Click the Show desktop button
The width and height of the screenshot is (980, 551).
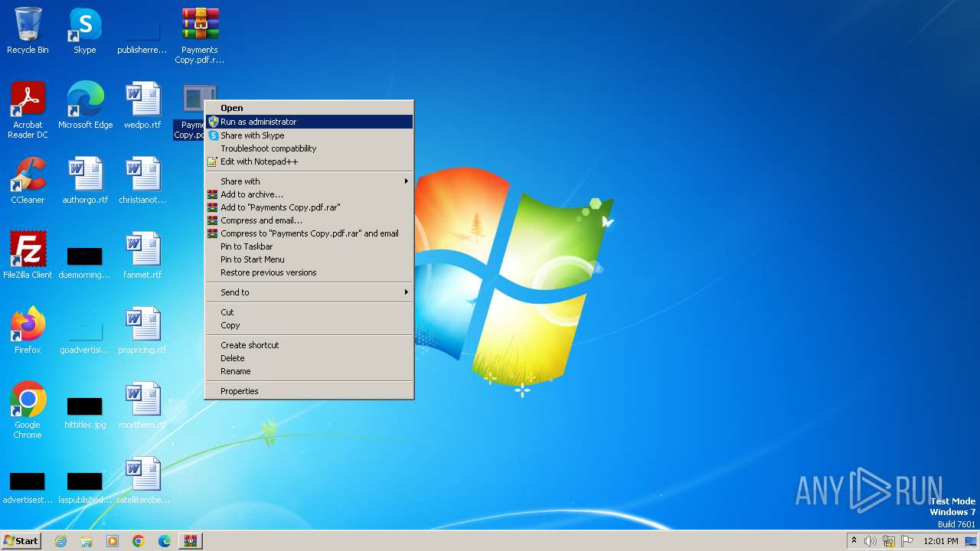[x=972, y=541]
